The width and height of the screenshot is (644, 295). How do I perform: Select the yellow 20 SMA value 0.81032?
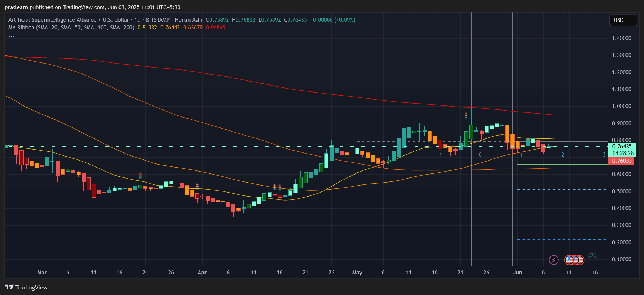[x=147, y=28]
